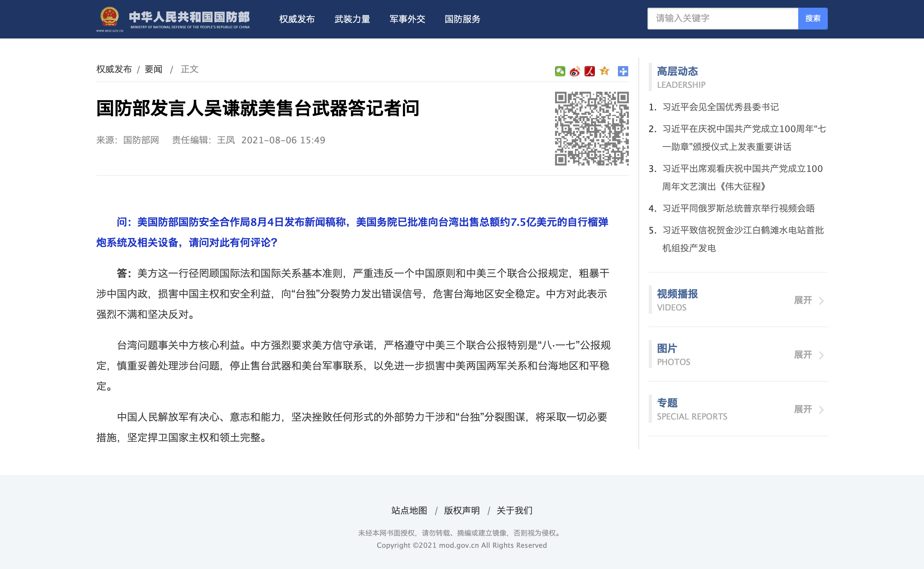Share to QQ Zone star icon
This screenshot has width=924, height=569.
pos(604,71)
